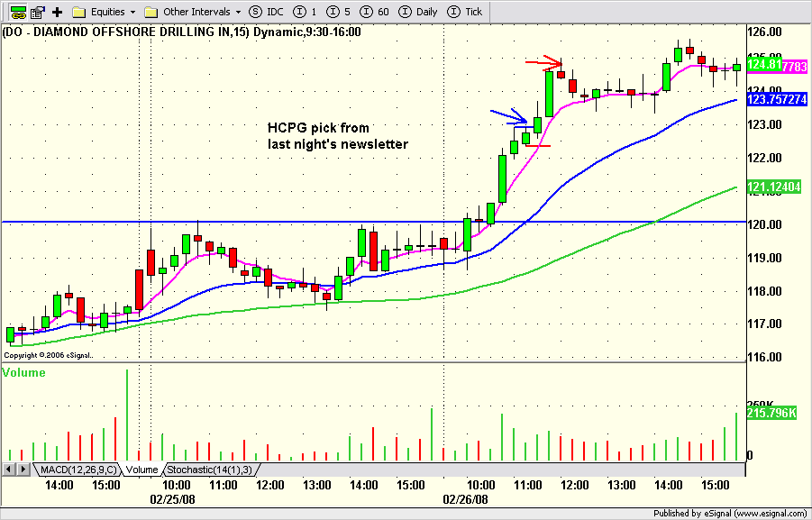This screenshot has width=812, height=520.
Task: Click the 123.00 price axis label
Action: [x=765, y=125]
